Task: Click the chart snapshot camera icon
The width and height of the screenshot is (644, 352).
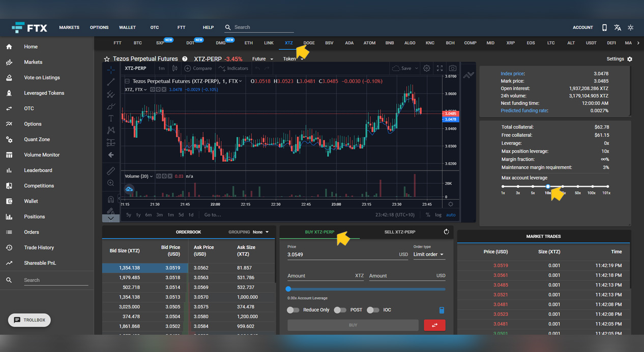Action: (x=452, y=68)
